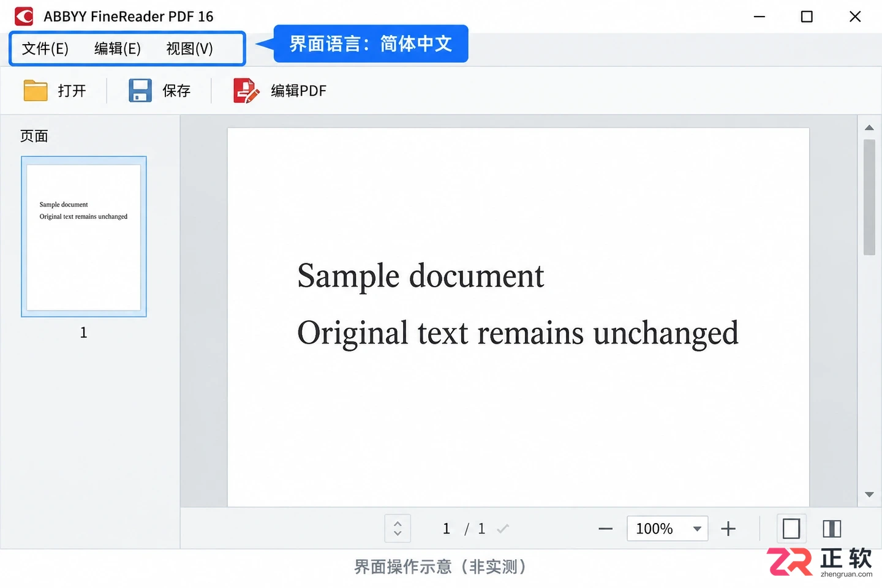
Task: Click 'Original text remains unchanged' line in page
Action: (x=518, y=334)
